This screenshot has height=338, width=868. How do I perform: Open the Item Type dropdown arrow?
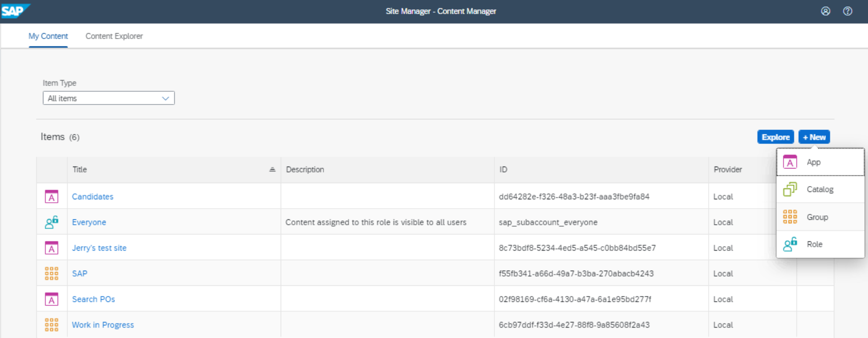(165, 98)
